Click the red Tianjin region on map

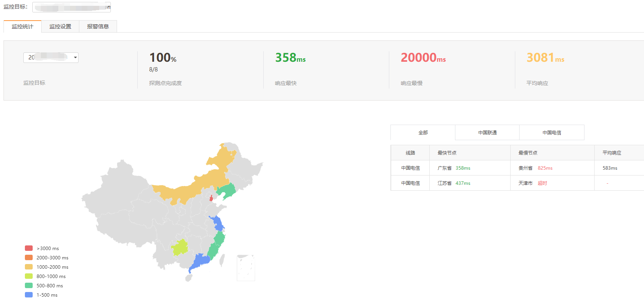tap(211, 198)
